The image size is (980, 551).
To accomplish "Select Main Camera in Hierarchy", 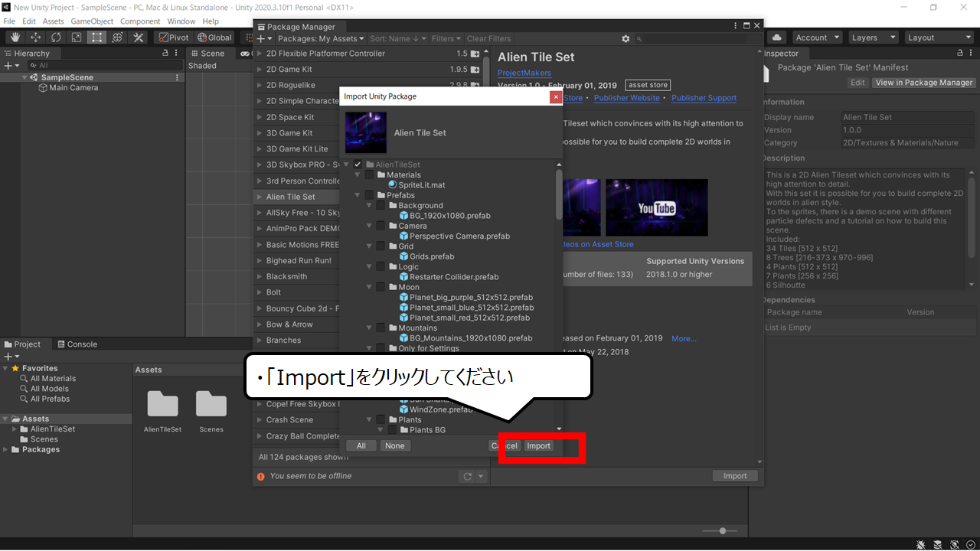I will tap(67, 88).
